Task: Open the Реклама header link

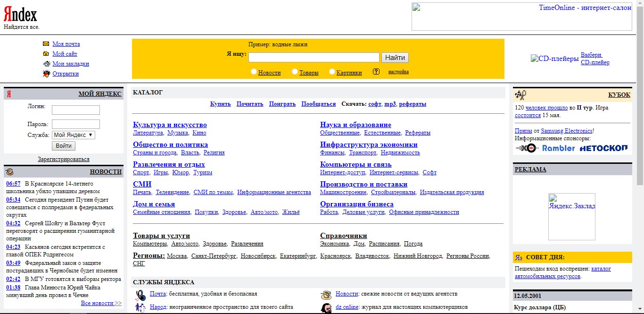Action: click(530, 170)
